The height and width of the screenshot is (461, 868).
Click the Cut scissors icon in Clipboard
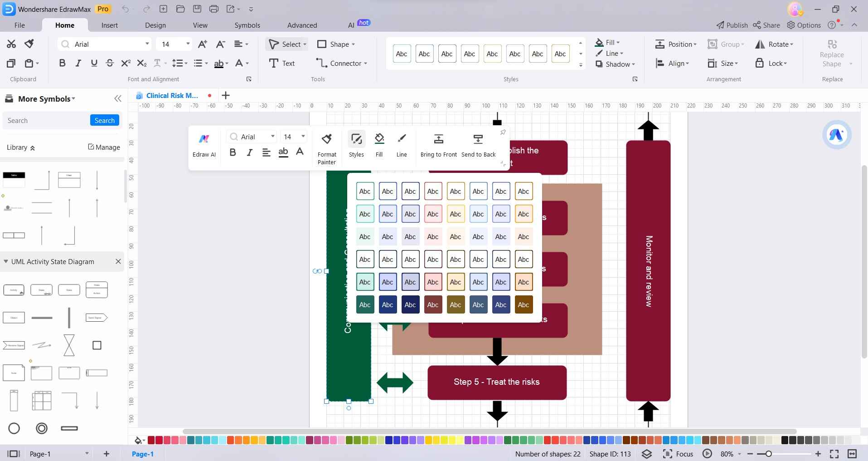click(11, 44)
